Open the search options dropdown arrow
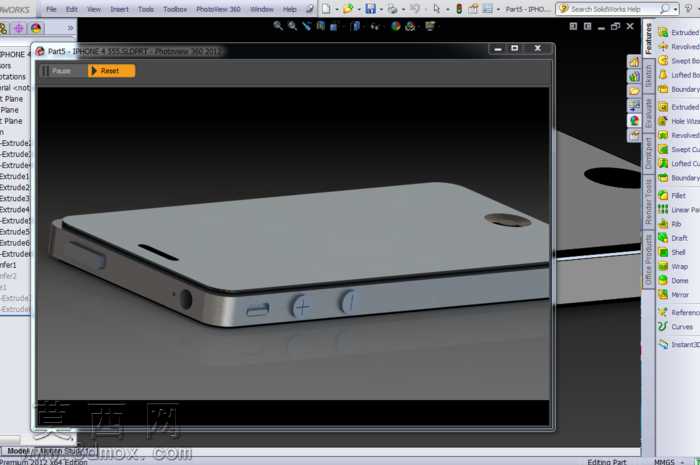 pyautogui.click(x=675, y=9)
